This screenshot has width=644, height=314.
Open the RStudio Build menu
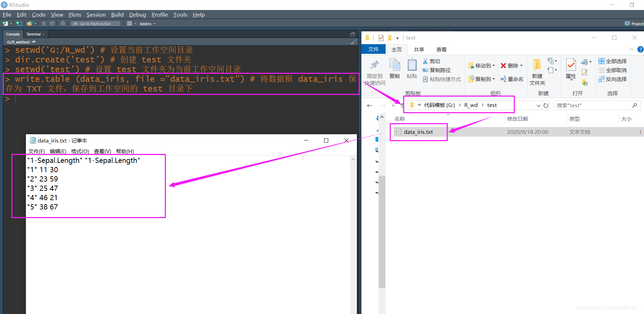point(117,14)
